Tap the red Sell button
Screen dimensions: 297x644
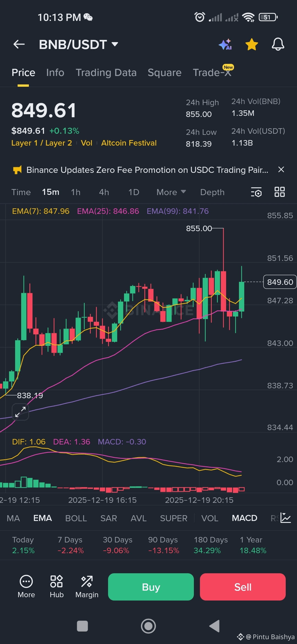243,587
